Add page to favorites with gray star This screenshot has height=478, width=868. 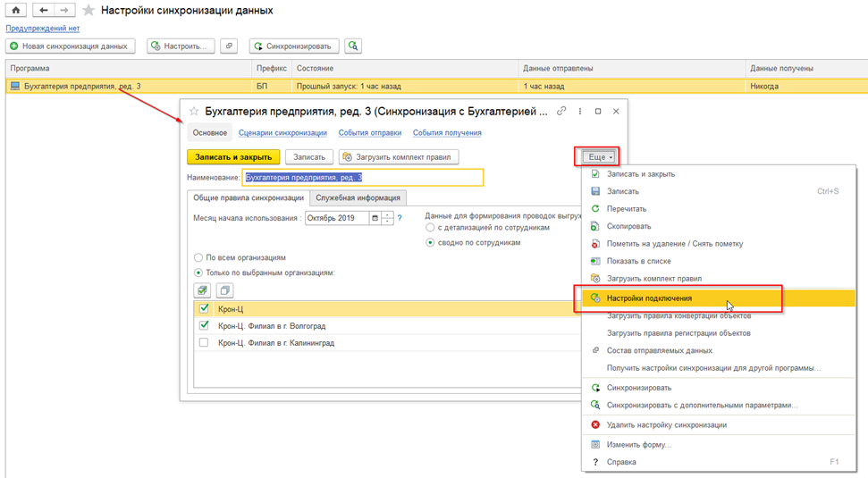(88, 11)
